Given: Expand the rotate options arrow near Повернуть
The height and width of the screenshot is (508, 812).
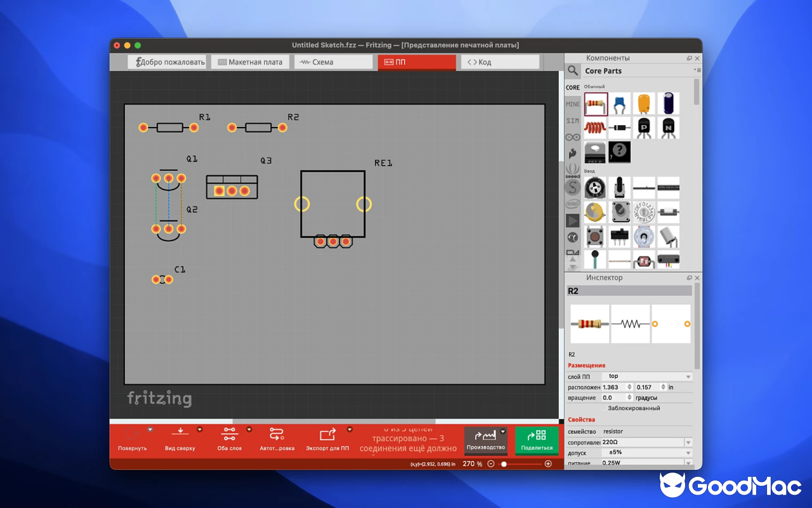Looking at the screenshot, I should pos(150,429).
